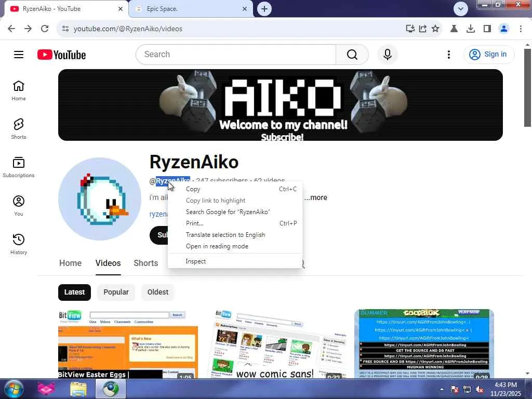Choose Copy link to highlight

235,201
